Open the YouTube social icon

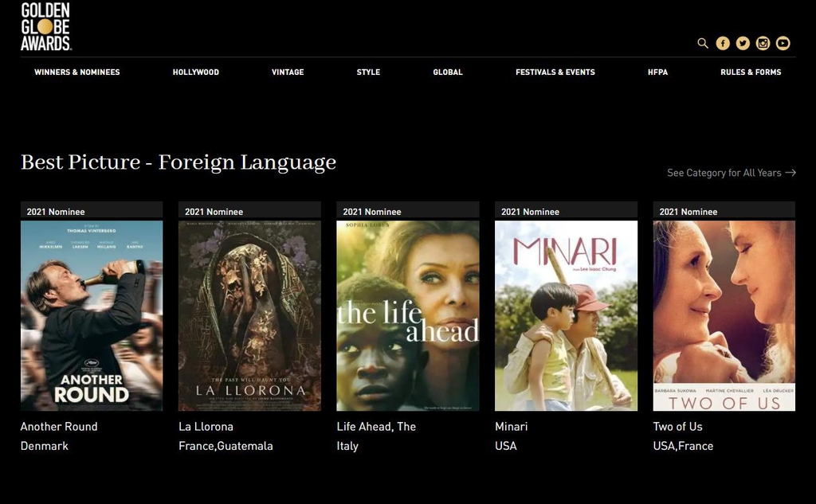(783, 43)
